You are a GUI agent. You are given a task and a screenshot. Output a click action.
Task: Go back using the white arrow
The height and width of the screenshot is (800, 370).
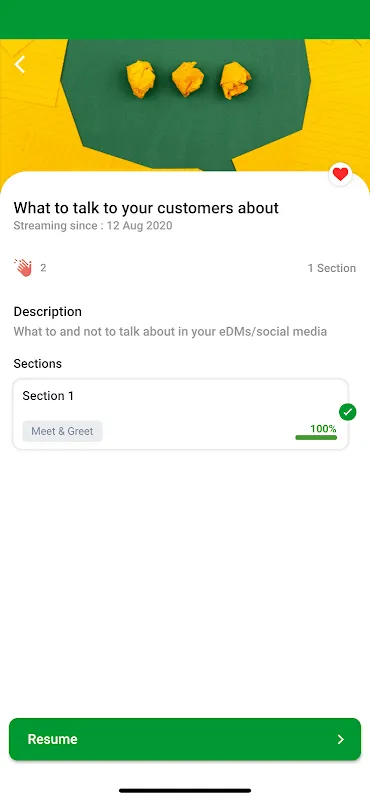tap(20, 65)
